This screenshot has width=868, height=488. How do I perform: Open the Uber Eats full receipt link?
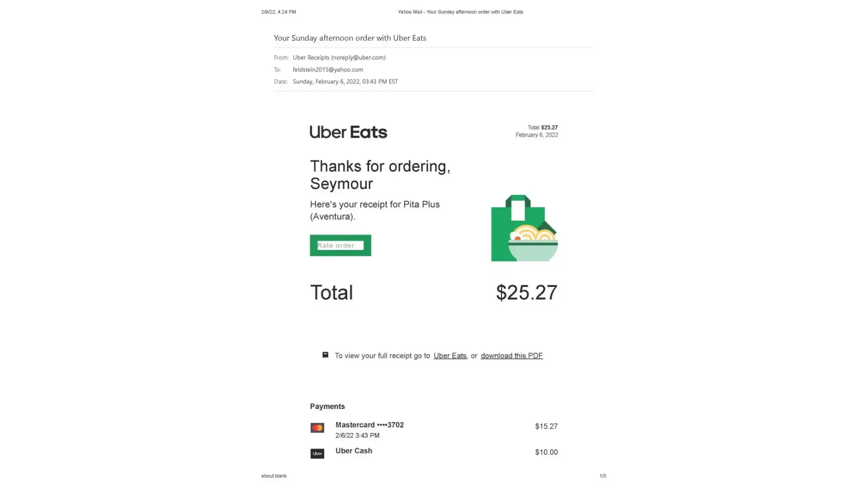450,356
